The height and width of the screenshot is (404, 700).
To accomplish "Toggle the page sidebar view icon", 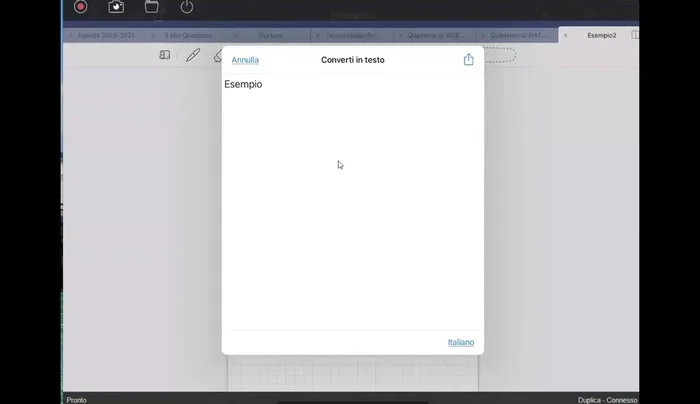I will tap(165, 56).
